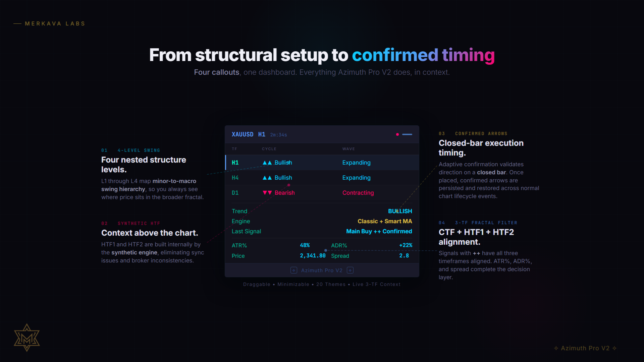Click the Azimuth Pro V2 watermark bottom right
The height and width of the screenshot is (362, 644).
[585, 348]
